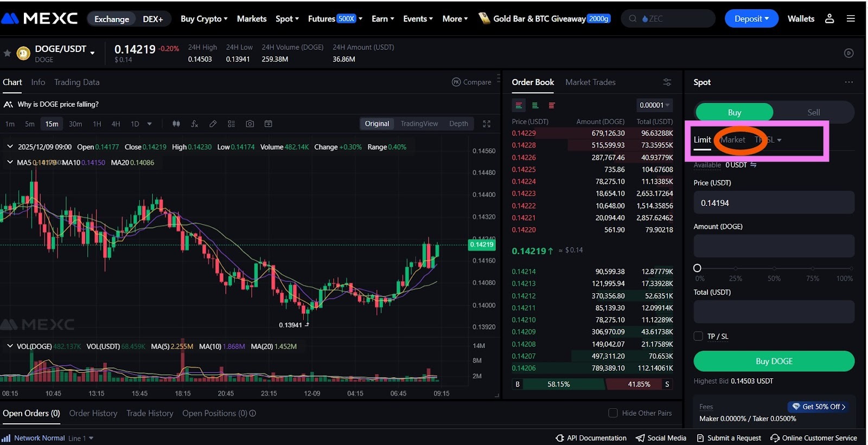Check the Hide Other Pairs box
This screenshot has width=868, height=445.
pyautogui.click(x=613, y=413)
